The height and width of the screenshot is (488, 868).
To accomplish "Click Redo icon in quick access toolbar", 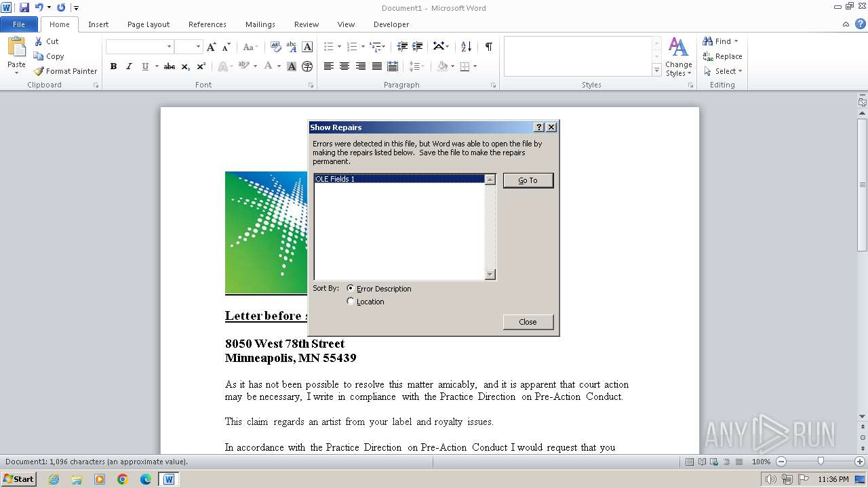I will pos(61,7).
